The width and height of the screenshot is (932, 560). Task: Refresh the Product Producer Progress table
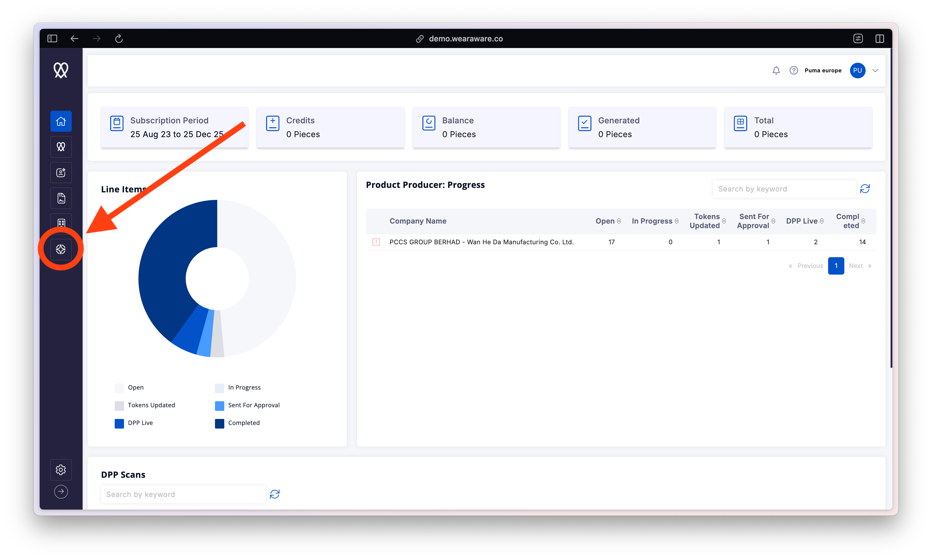click(865, 189)
